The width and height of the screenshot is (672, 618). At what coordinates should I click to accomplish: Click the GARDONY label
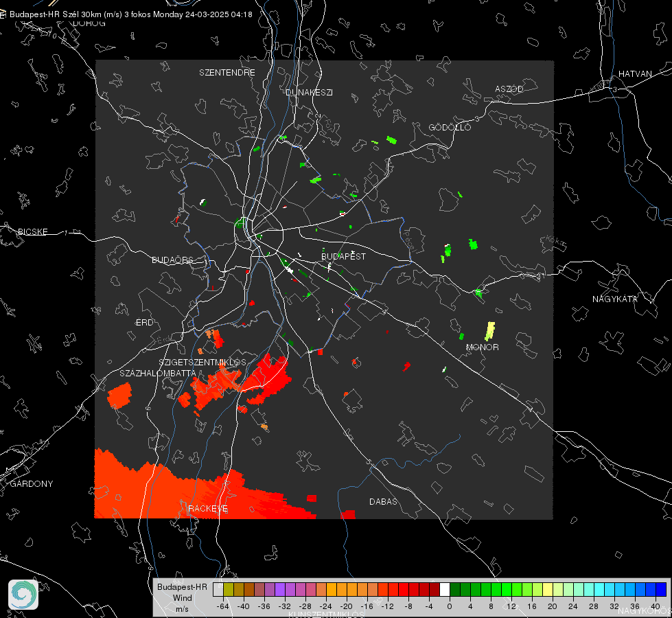32,484
